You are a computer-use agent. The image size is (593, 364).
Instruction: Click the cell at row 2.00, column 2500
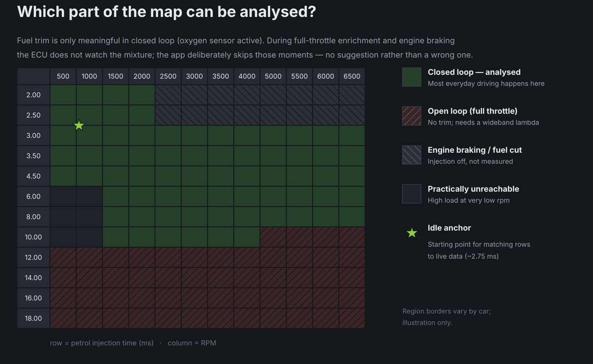click(168, 95)
